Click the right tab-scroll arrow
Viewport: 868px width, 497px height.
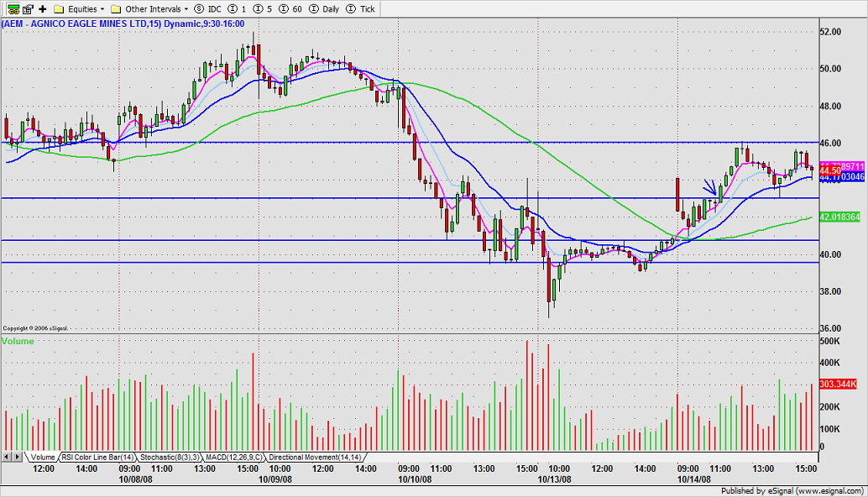click(17, 458)
